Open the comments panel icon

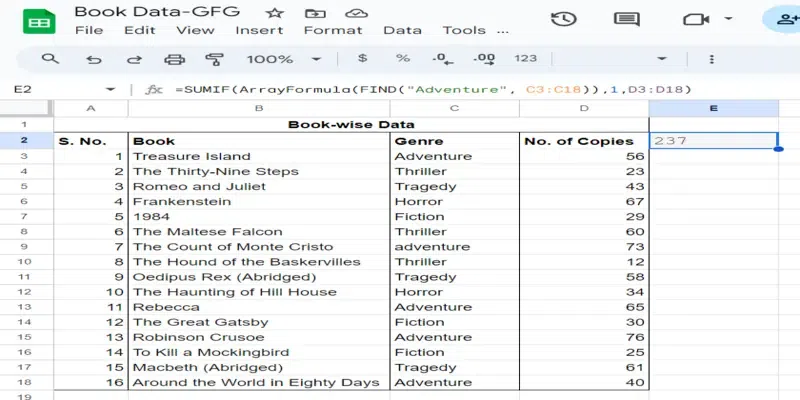click(627, 19)
